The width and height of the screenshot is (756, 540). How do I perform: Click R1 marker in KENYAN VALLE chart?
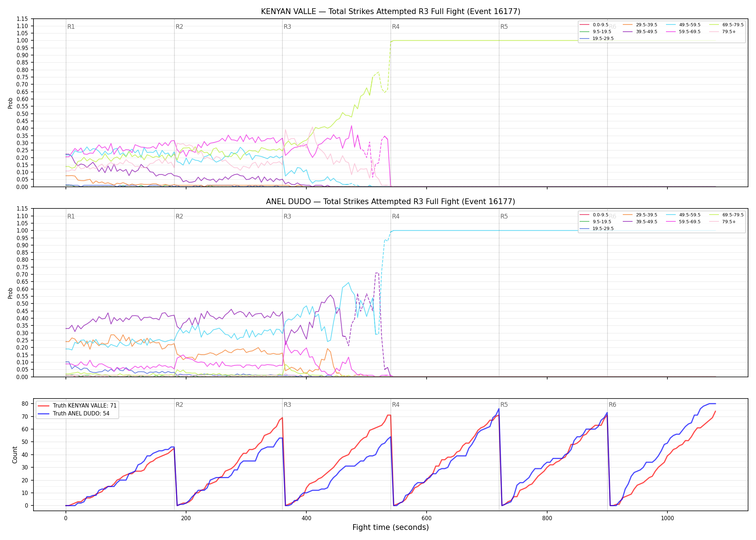coord(71,27)
